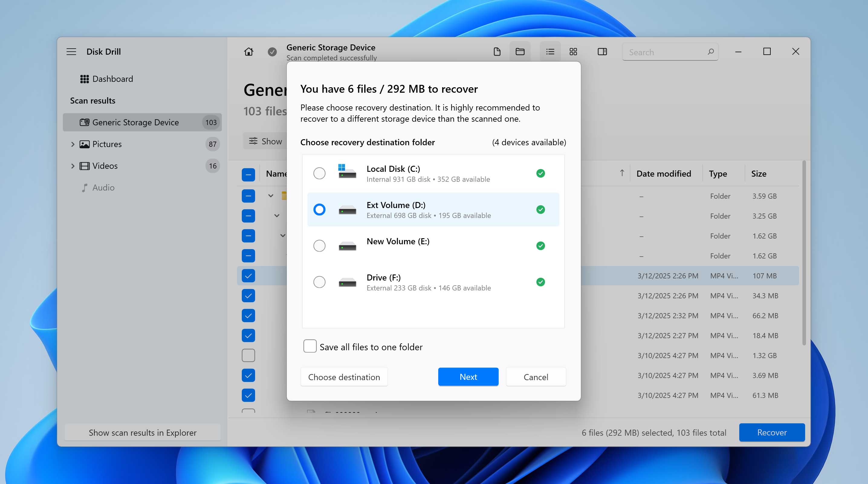Cancel the recovery dialog
The image size is (868, 484).
pyautogui.click(x=536, y=377)
